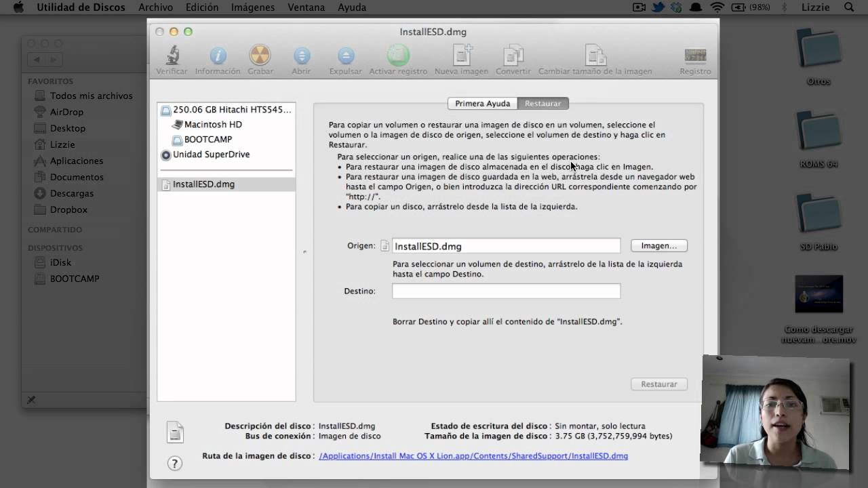Viewport: 868px width, 488px height.
Task: Open Descargas in Finder sidebar
Action: pyautogui.click(x=64, y=193)
